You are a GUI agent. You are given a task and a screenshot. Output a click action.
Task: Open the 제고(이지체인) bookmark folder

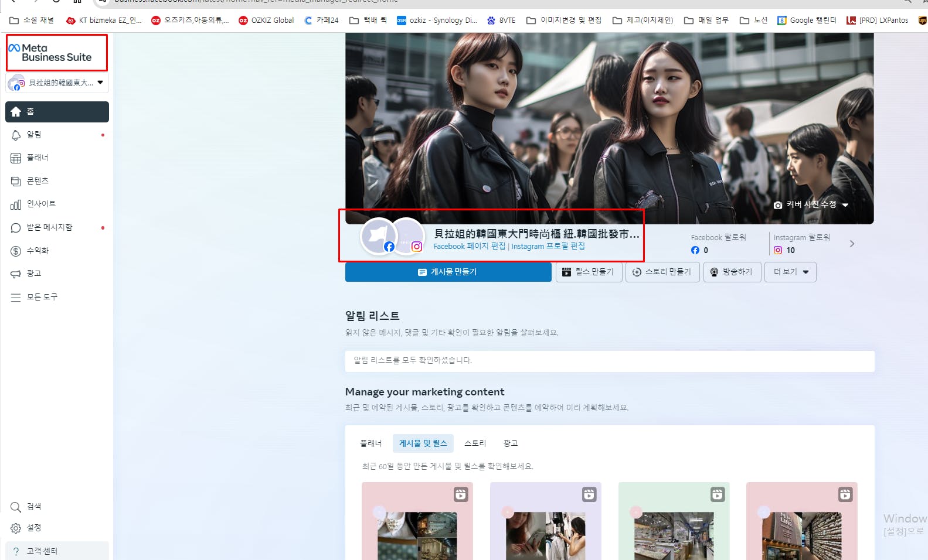tap(643, 21)
